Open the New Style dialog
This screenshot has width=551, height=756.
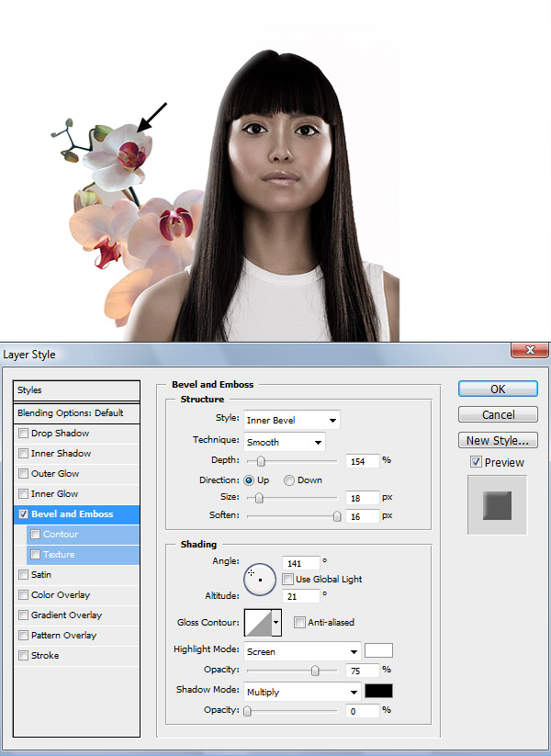pos(498,440)
